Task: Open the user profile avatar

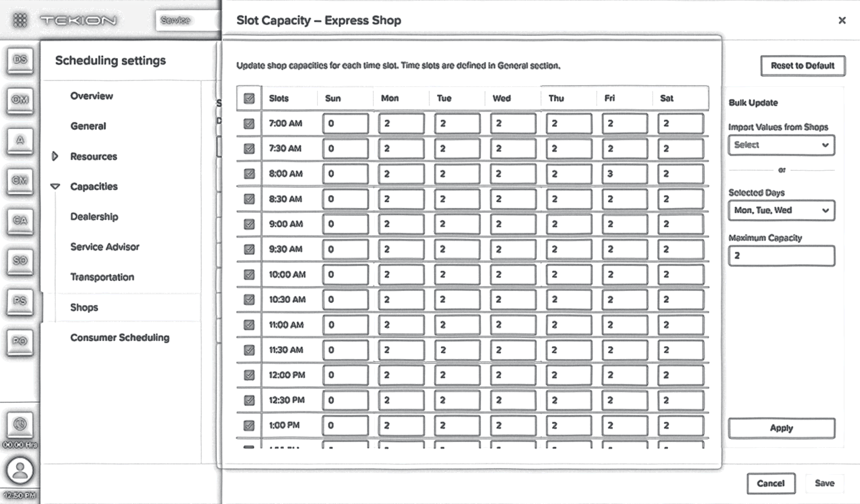Action: [x=20, y=470]
